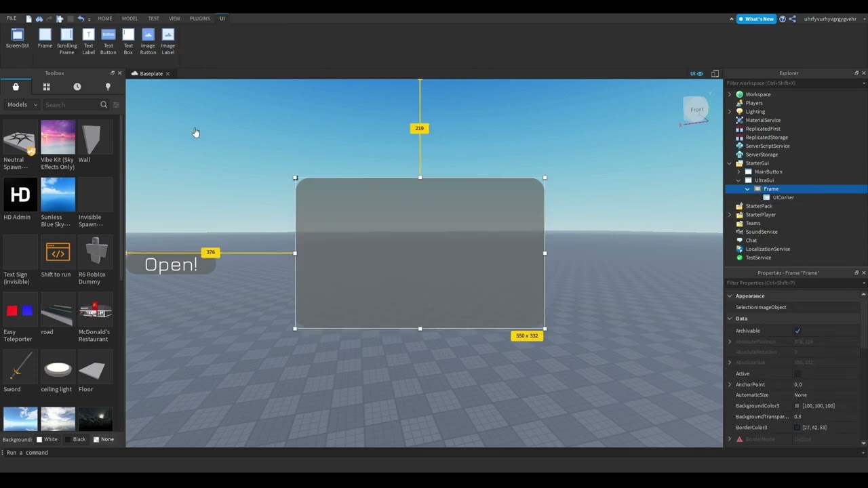The width and height of the screenshot is (868, 488).
Task: Insert a Frame from the UI ribbon
Action: pyautogui.click(x=45, y=39)
